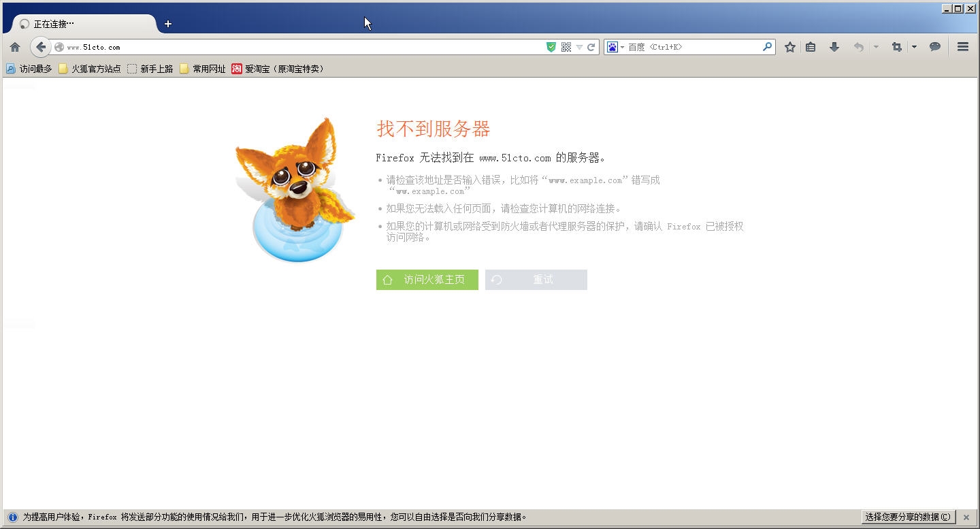Dismiss the notification bar with X
Image resolution: width=980 pixels, height=529 pixels.
(x=966, y=517)
